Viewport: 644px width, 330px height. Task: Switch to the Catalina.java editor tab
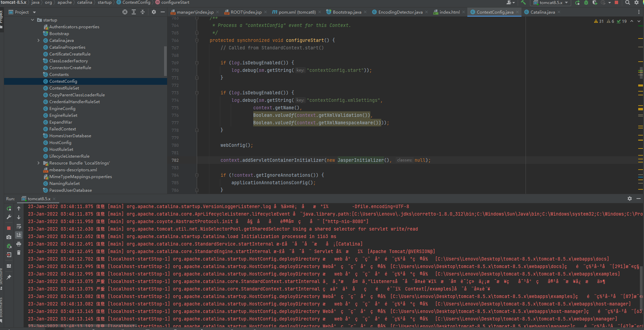(543, 12)
